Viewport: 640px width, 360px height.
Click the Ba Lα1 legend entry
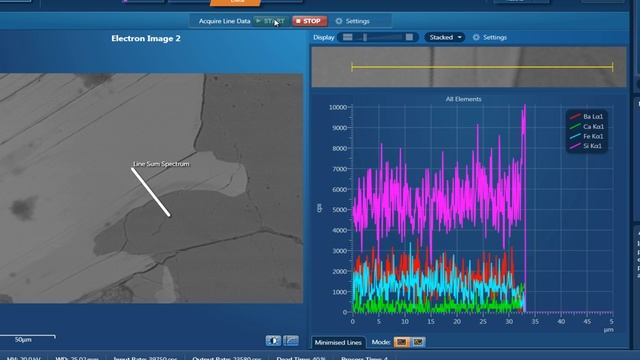tap(587, 117)
